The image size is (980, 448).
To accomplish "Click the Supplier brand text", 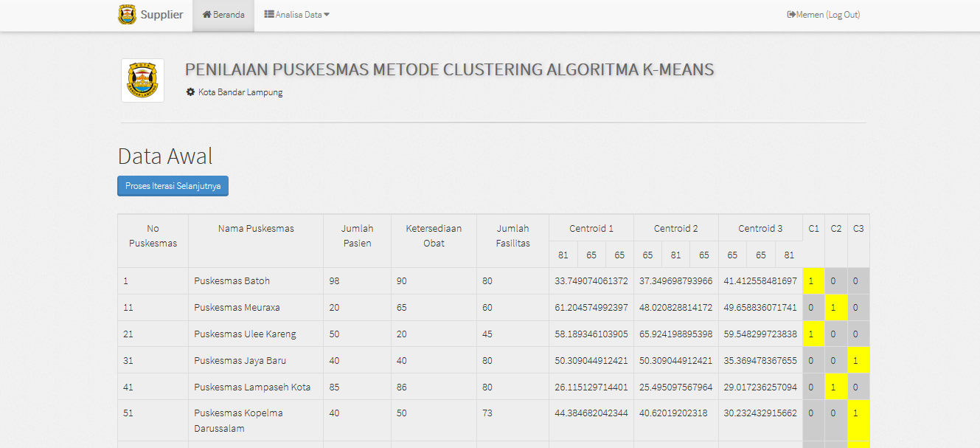I will click(161, 15).
